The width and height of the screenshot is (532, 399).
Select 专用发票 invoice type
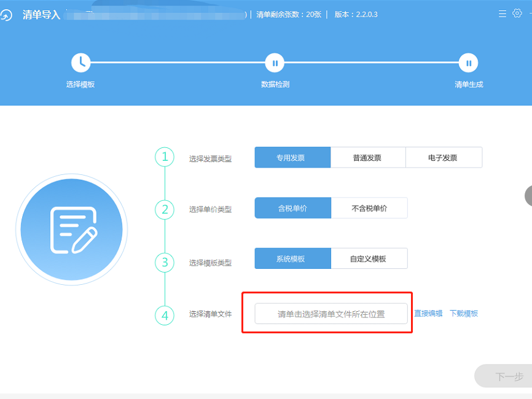pyautogui.click(x=292, y=158)
